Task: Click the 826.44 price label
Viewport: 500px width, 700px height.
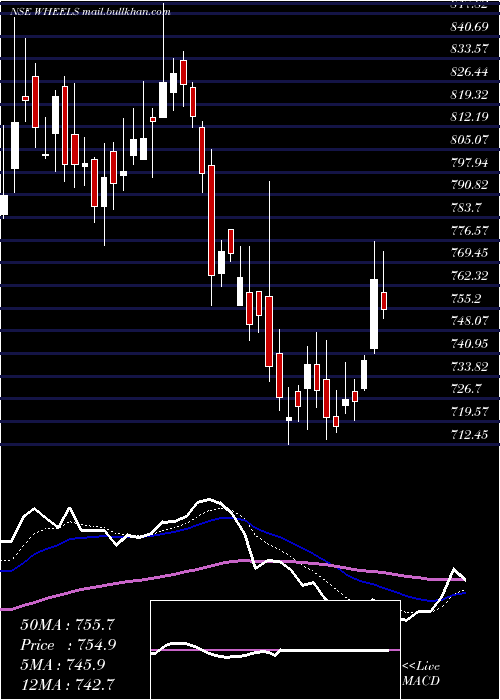Action: tap(469, 72)
